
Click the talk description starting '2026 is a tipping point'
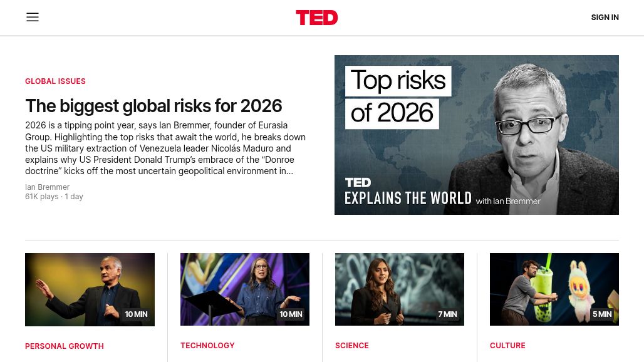pyautogui.click(x=165, y=148)
